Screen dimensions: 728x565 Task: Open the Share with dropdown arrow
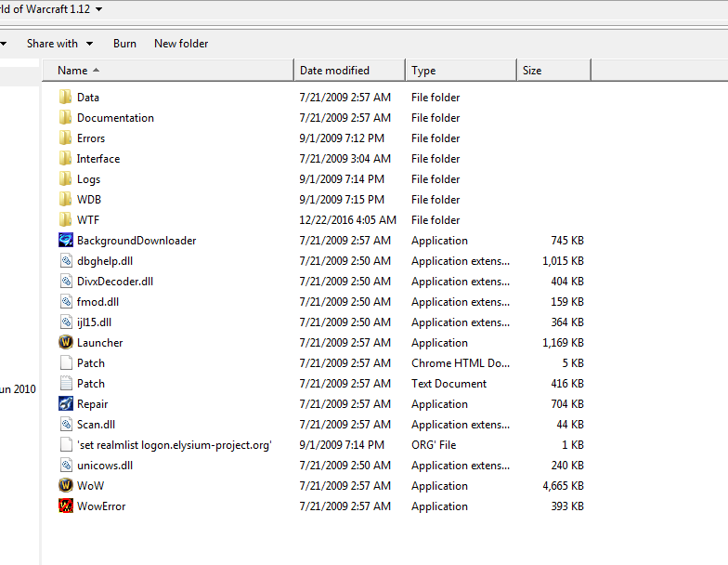pos(89,44)
